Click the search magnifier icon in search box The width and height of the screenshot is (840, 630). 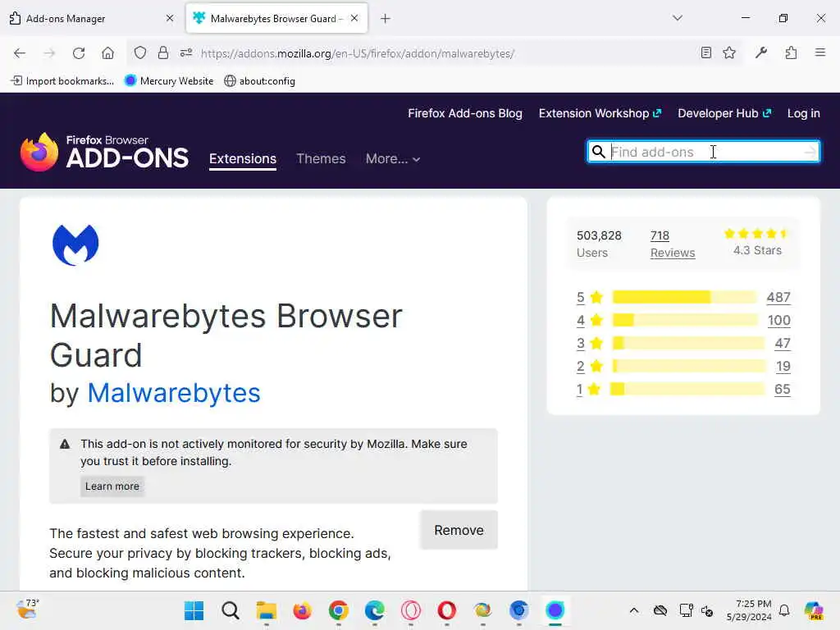coord(598,152)
